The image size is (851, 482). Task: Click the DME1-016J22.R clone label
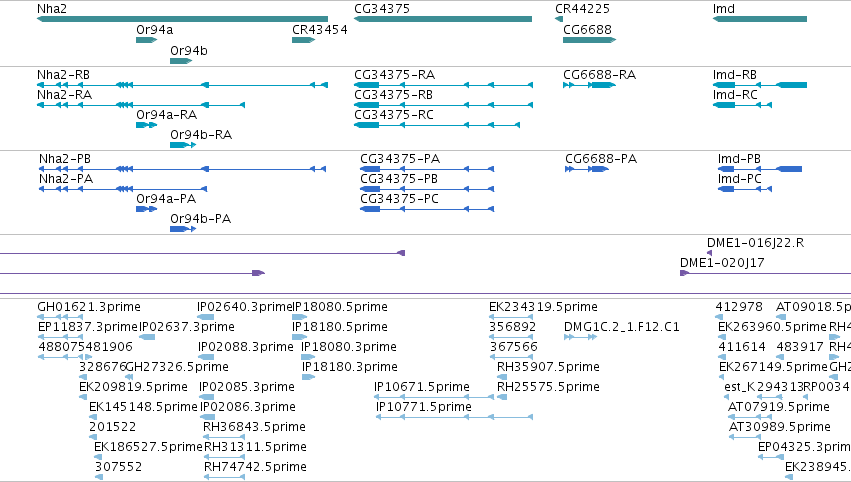coord(755,243)
